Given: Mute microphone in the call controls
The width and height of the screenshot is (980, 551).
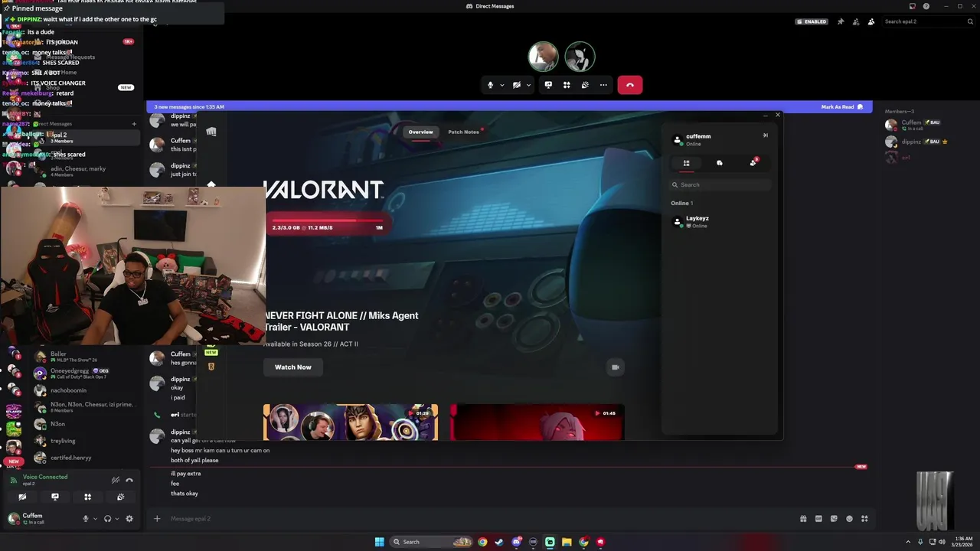Looking at the screenshot, I should pos(490,85).
